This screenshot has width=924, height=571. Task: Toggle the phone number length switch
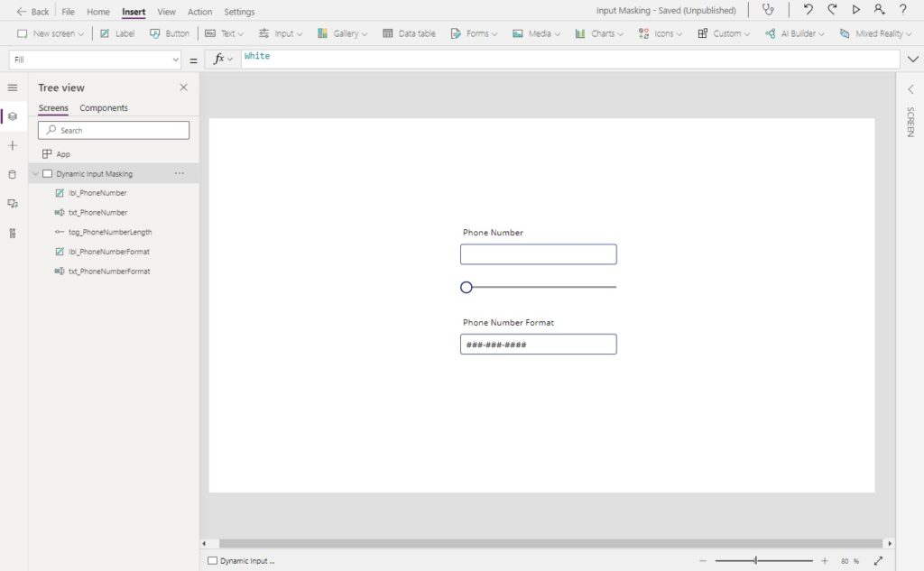point(538,287)
